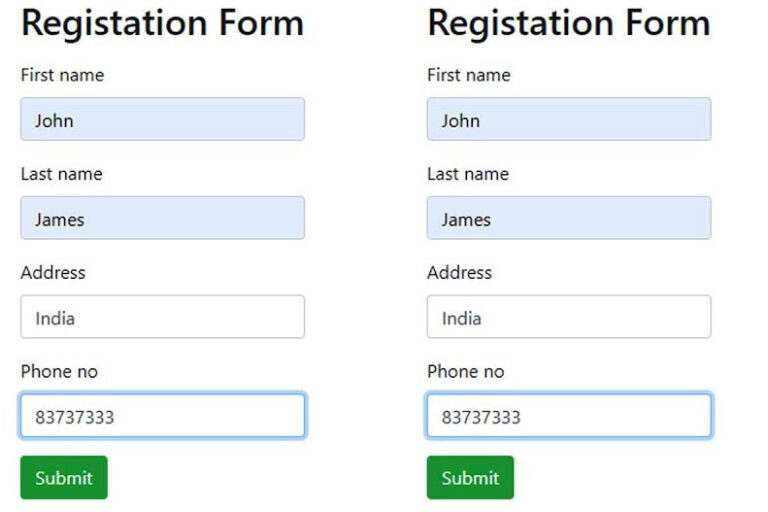
Task: Click the Last name label in right form
Action: (468, 174)
